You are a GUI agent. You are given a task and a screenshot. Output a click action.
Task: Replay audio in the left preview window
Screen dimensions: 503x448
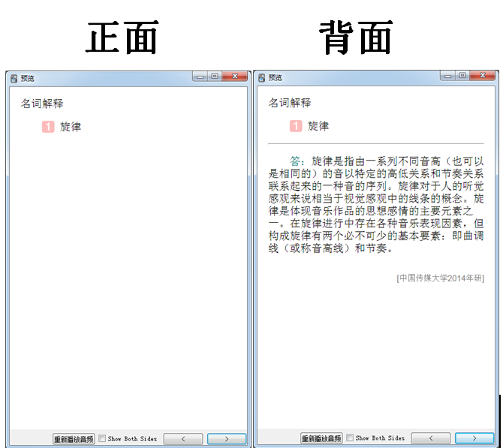pyautogui.click(x=74, y=439)
